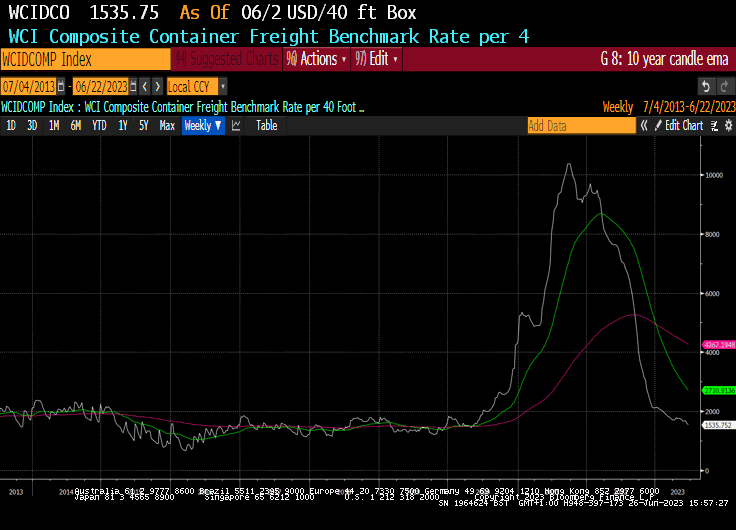Screen dimensions: 736x530
Task: Select the 1Y time range
Action: click(123, 125)
